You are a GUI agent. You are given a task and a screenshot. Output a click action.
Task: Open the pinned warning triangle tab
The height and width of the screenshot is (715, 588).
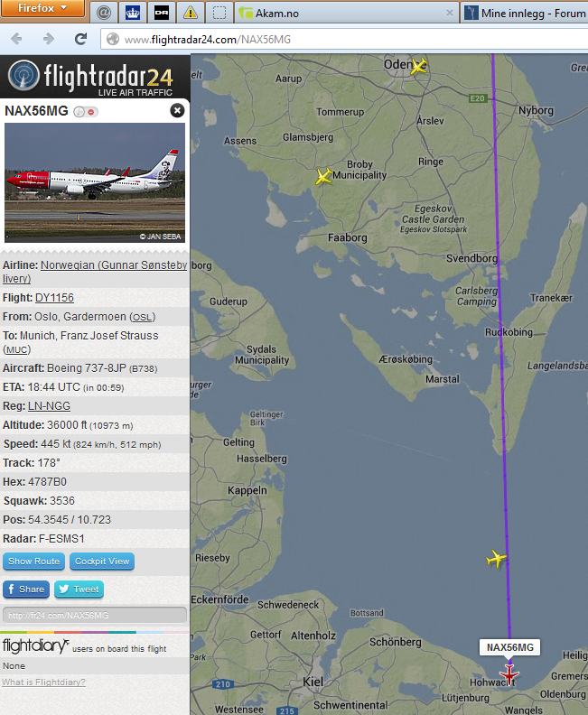click(x=191, y=13)
